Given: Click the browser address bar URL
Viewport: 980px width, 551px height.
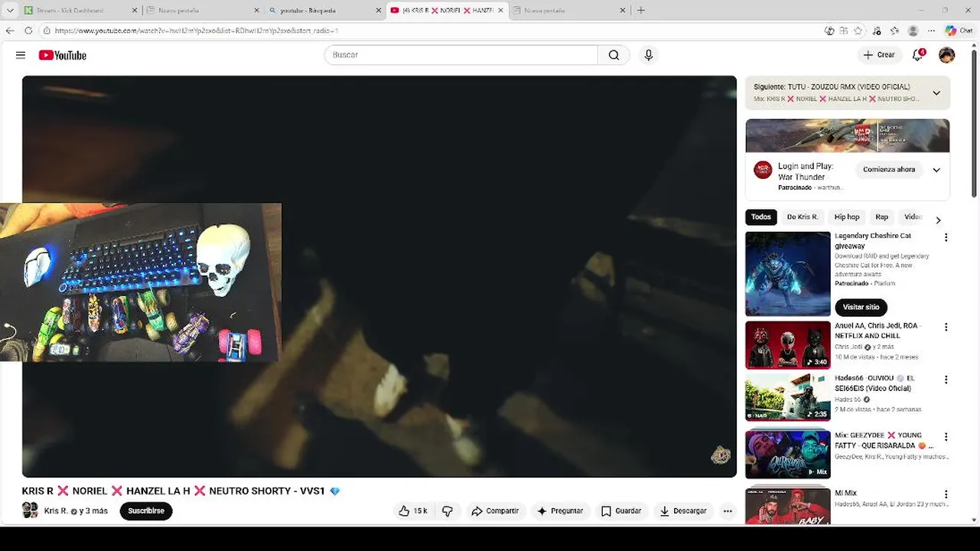Looking at the screenshot, I should 197,31.
